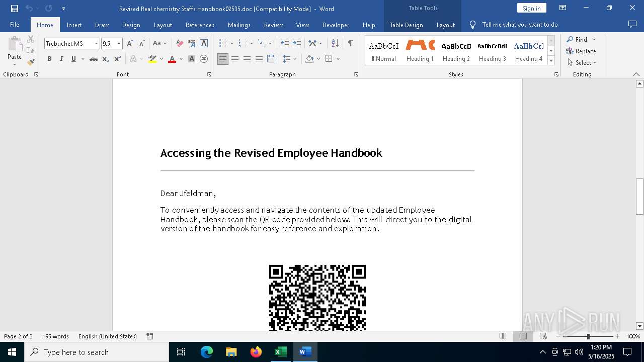Screen dimensions: 644x362
Task: Click the Grow Font size icon
Action: [x=130, y=44]
